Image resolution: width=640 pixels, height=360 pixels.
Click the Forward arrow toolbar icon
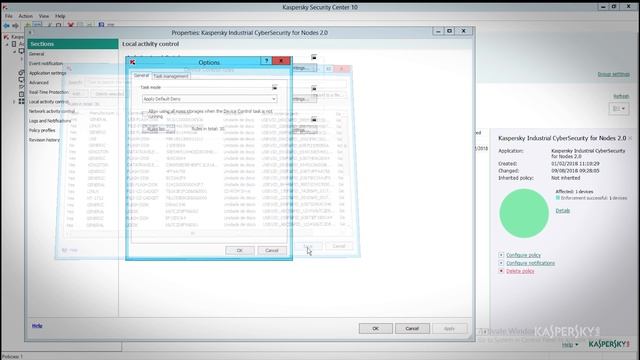point(15,25)
